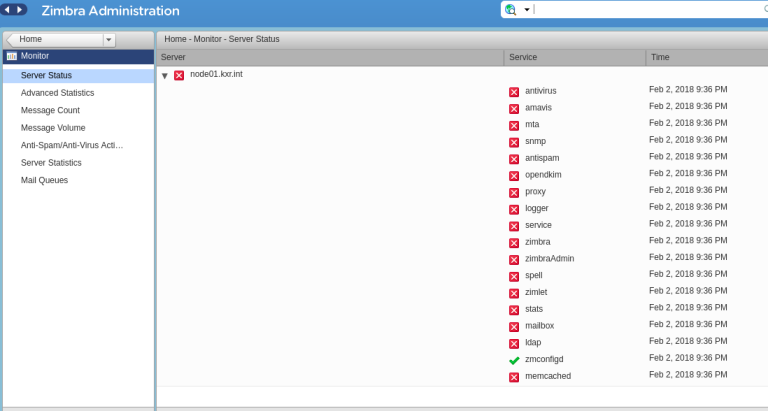
Task: Open Server Statistics
Action: point(51,163)
